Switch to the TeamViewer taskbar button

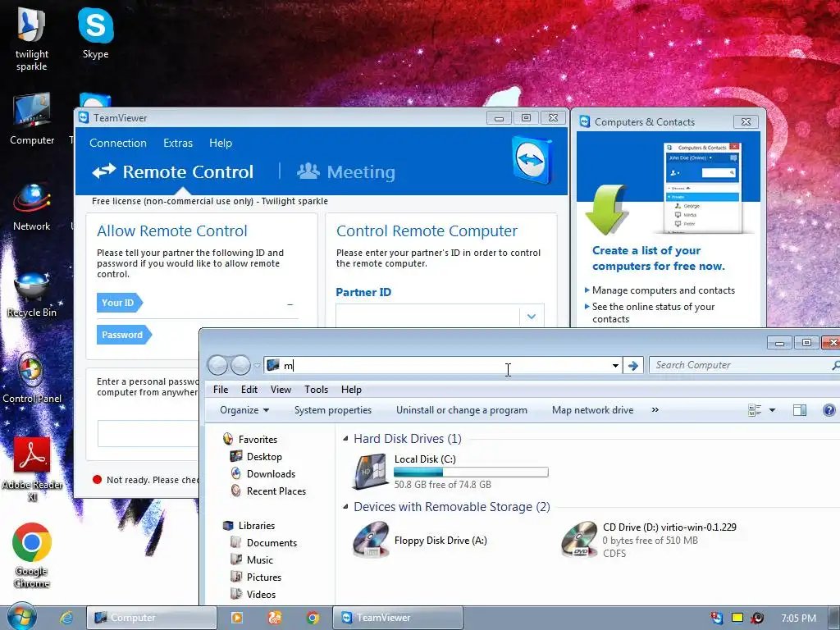click(398, 618)
